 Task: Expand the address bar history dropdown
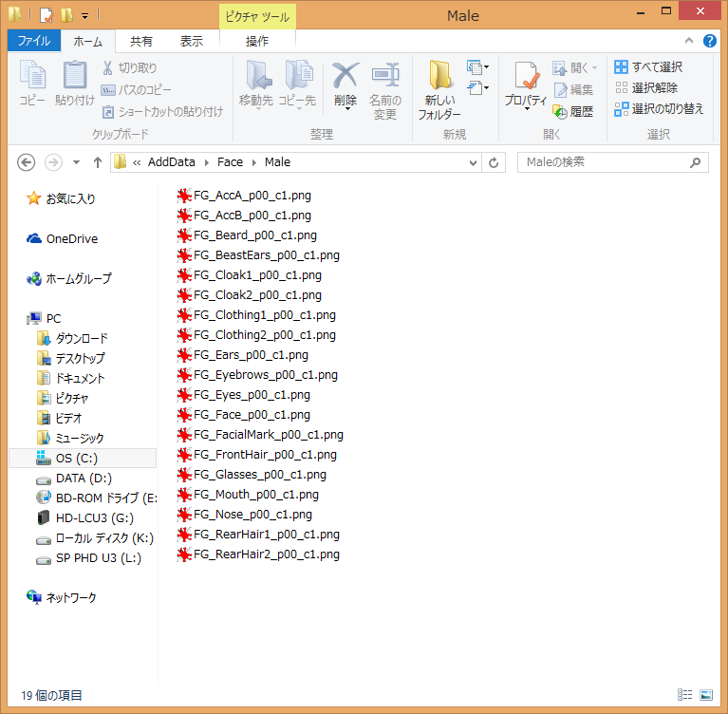tap(473, 162)
